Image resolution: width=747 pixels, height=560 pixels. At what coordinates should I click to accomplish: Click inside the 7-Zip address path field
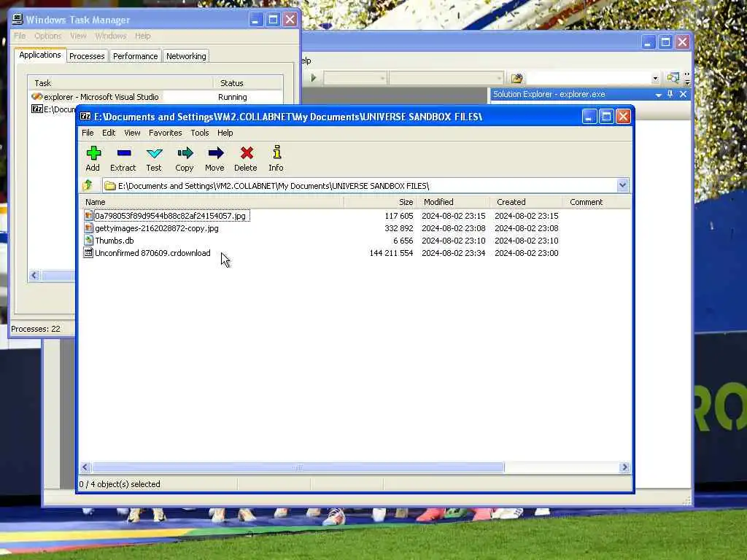pyautogui.click(x=360, y=186)
